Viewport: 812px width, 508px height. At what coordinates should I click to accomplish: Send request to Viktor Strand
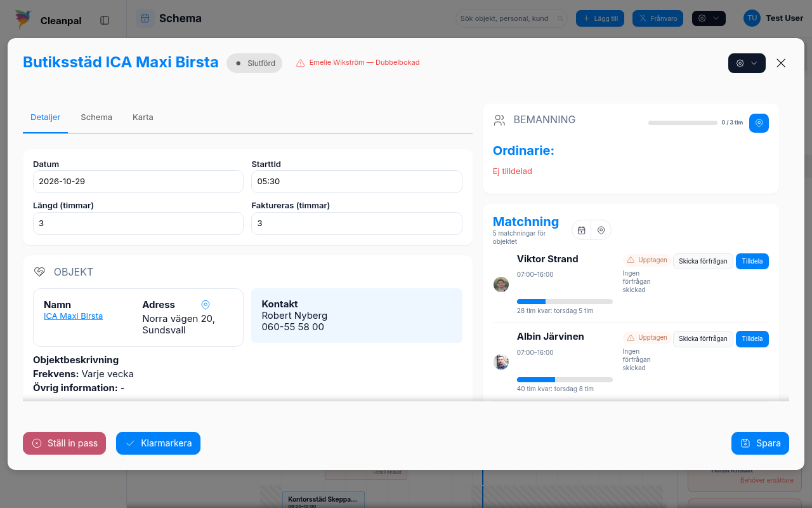point(703,261)
